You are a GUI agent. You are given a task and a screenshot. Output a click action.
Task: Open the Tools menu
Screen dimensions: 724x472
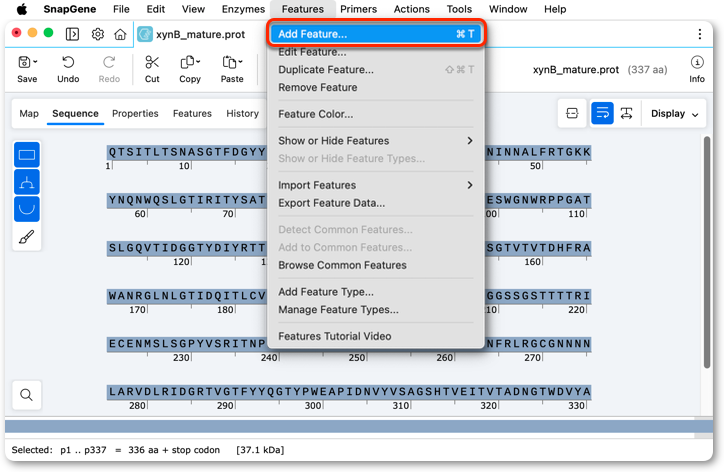click(459, 9)
